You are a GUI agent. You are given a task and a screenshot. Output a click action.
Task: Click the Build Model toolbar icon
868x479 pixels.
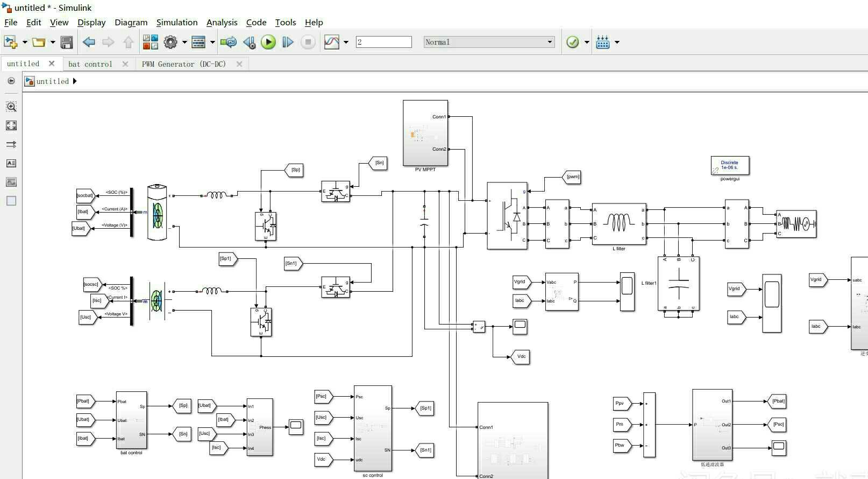point(603,42)
